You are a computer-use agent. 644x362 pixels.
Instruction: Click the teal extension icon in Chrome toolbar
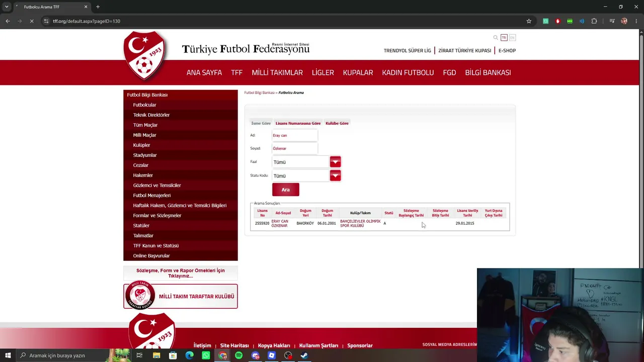(x=545, y=21)
